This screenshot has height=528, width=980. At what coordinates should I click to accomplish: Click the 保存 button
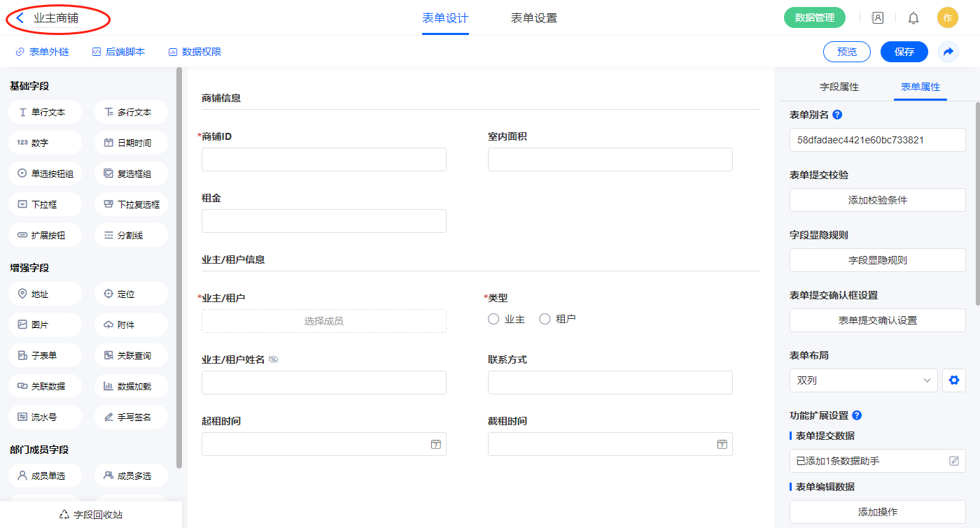coord(904,52)
